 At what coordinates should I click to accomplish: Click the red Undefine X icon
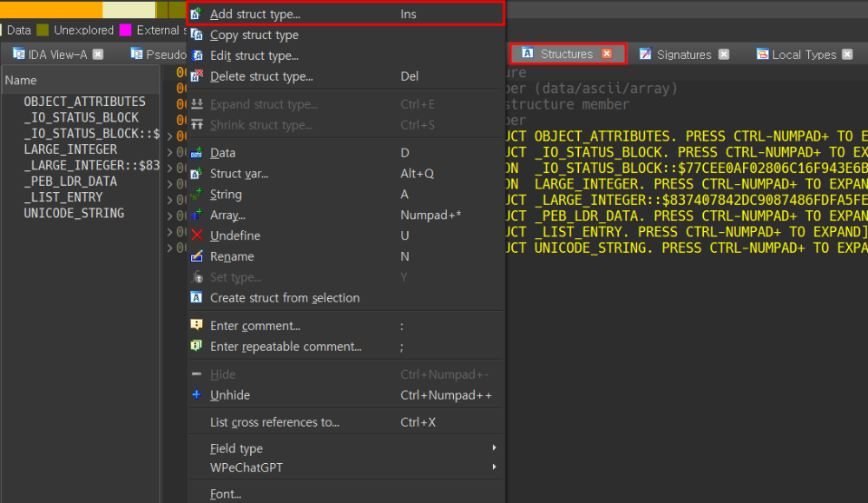[196, 235]
